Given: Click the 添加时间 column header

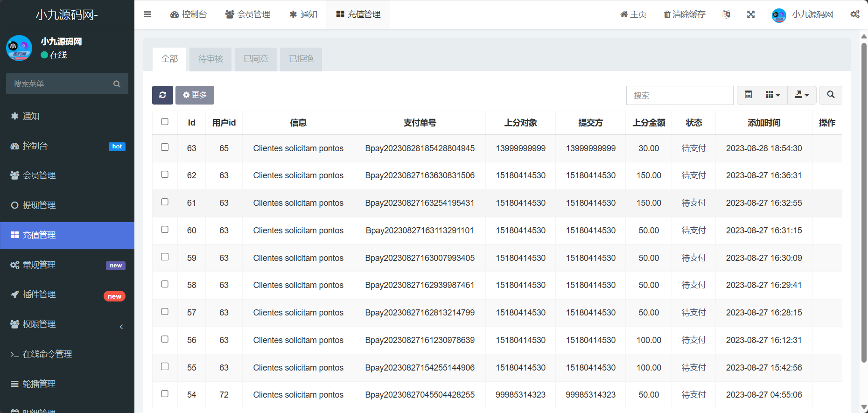Looking at the screenshot, I should tap(764, 123).
